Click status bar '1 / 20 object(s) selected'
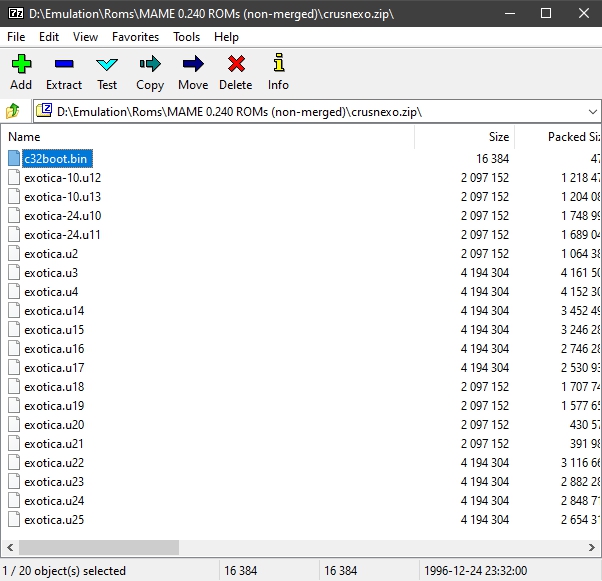Image resolution: width=602 pixels, height=581 pixels. (64, 571)
